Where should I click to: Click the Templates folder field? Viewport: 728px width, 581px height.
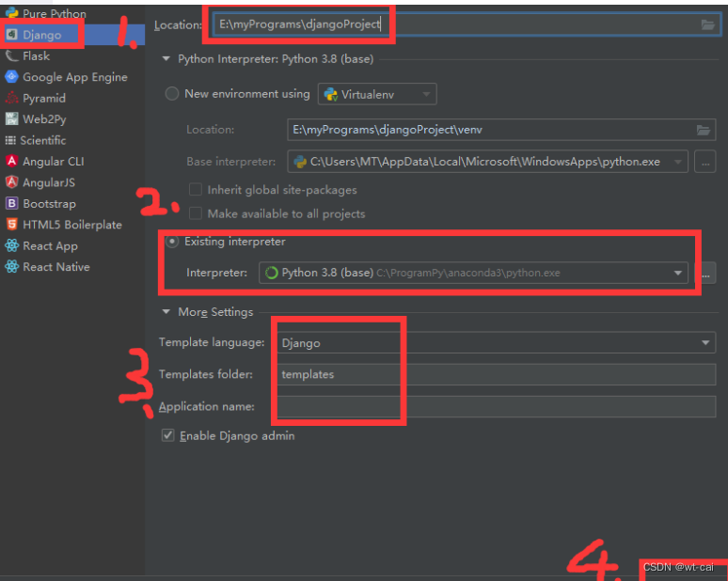[497, 374]
